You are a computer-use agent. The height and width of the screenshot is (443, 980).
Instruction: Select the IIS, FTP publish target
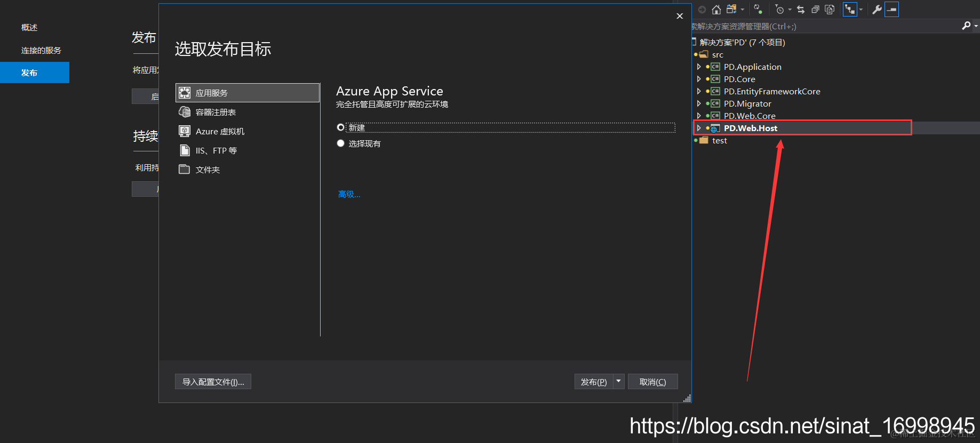tap(248, 150)
